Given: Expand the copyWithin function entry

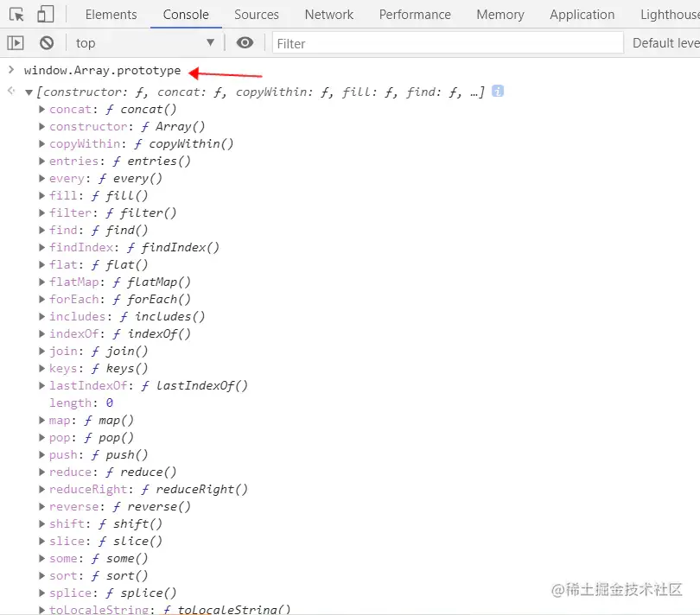Looking at the screenshot, I should pos(41,143).
